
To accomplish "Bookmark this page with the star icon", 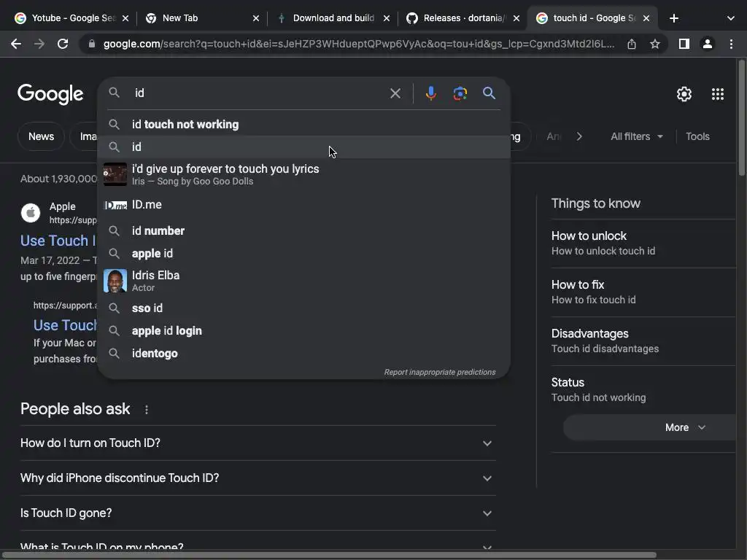I will [654, 44].
